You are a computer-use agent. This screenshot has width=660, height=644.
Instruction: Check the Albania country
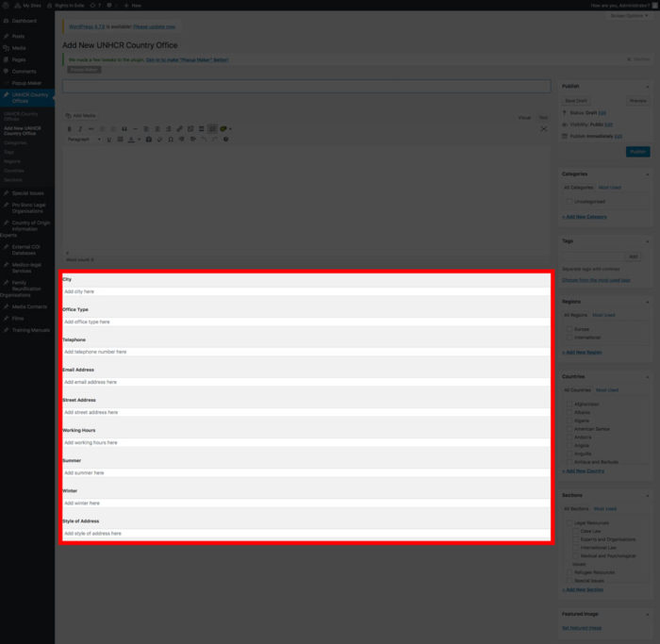tap(569, 412)
